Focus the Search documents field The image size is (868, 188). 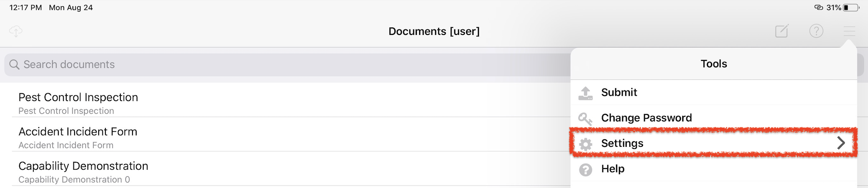pyautogui.click(x=287, y=64)
